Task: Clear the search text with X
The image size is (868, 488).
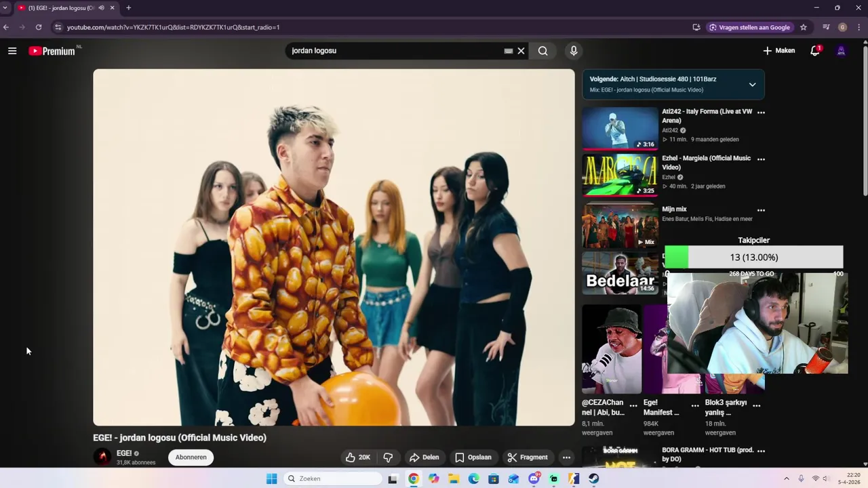Action: pyautogui.click(x=521, y=51)
